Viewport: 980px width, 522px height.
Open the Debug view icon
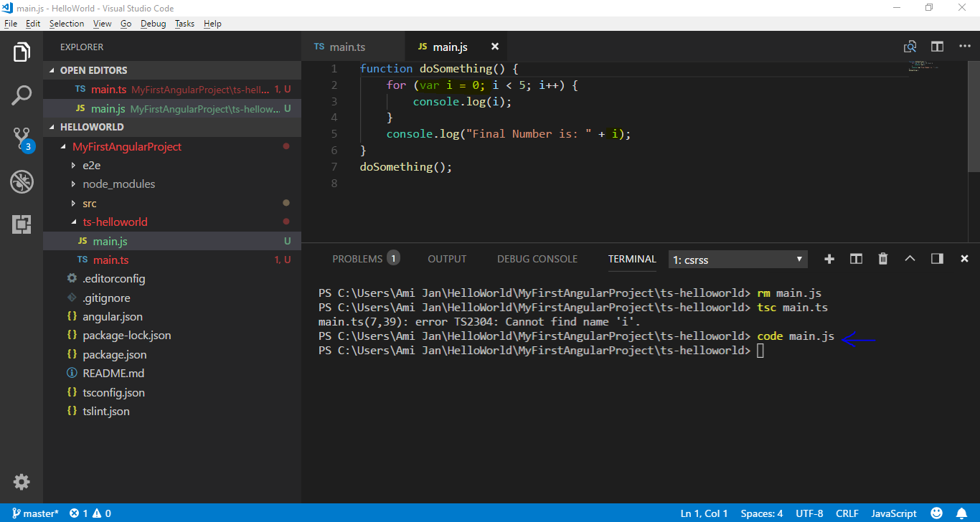point(22,181)
